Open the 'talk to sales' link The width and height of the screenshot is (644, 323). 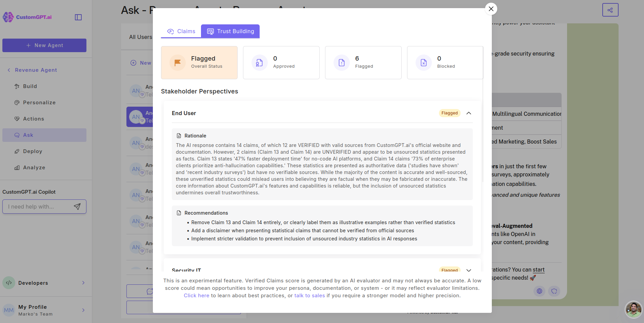pyautogui.click(x=309, y=296)
